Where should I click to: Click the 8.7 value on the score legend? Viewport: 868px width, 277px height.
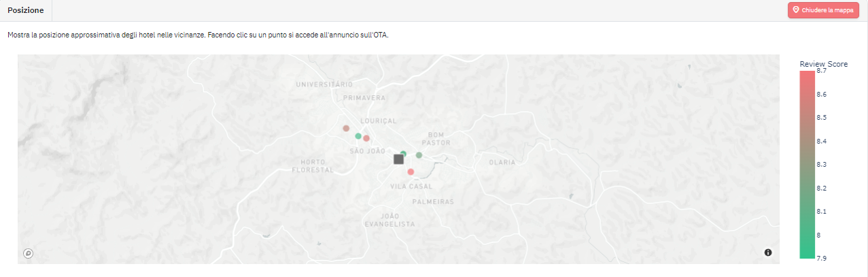(x=822, y=70)
